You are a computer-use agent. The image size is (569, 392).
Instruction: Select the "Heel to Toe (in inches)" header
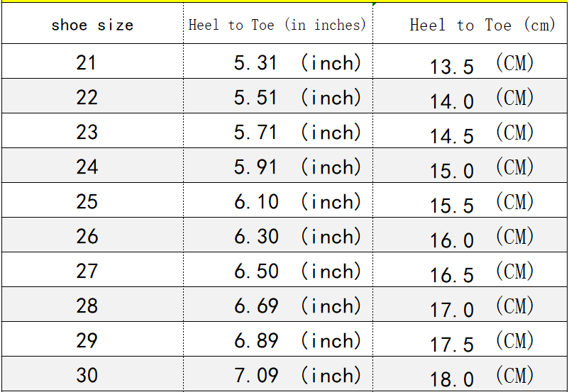[277, 25]
